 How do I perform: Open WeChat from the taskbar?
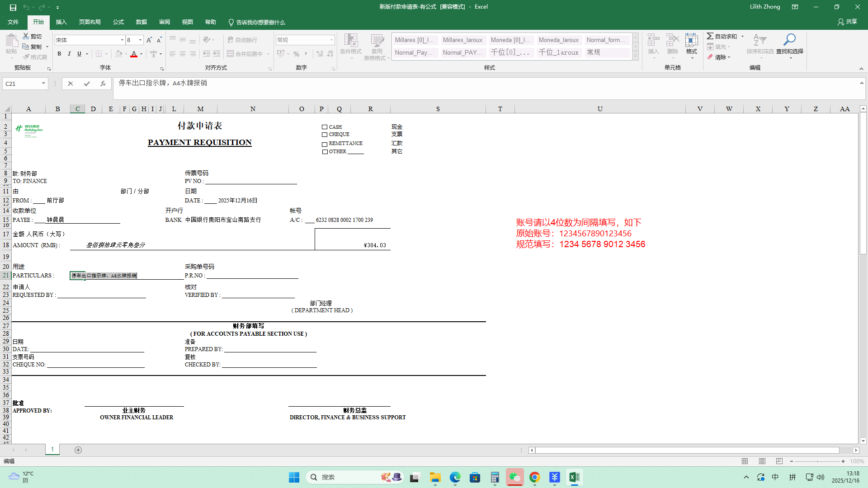click(x=514, y=477)
